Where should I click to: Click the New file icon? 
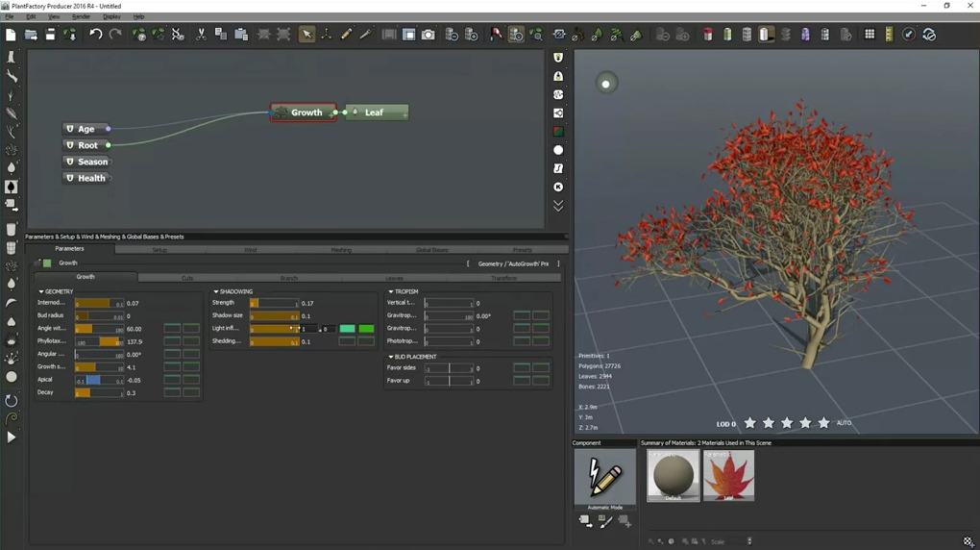[11, 35]
